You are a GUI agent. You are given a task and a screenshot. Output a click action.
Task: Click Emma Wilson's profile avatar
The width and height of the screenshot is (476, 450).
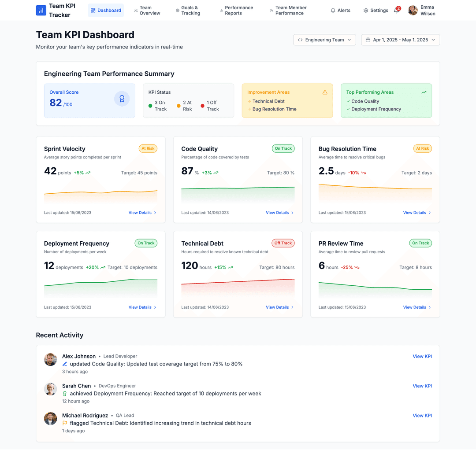point(413,10)
